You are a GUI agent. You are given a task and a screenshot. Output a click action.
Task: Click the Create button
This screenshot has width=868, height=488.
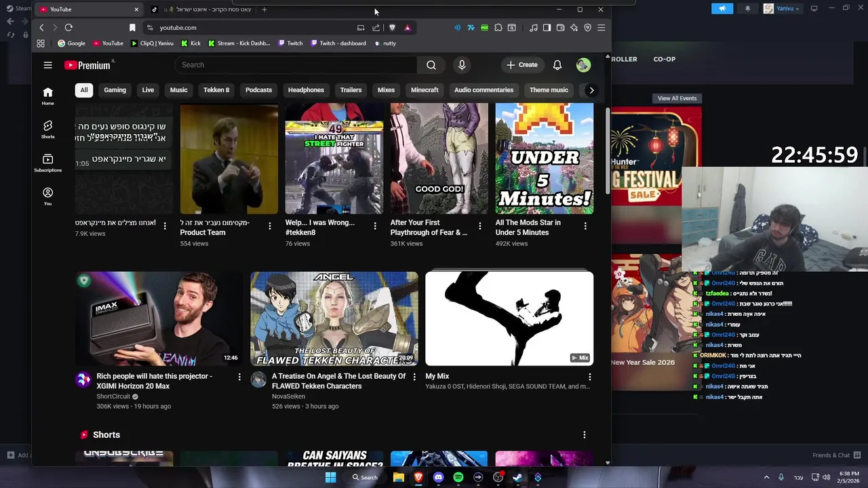[521, 65]
